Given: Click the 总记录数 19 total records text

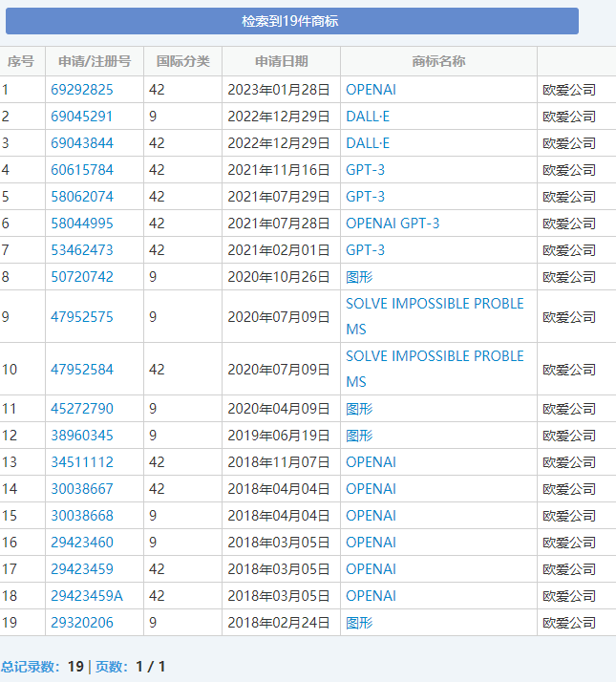Looking at the screenshot, I should click(42, 667).
